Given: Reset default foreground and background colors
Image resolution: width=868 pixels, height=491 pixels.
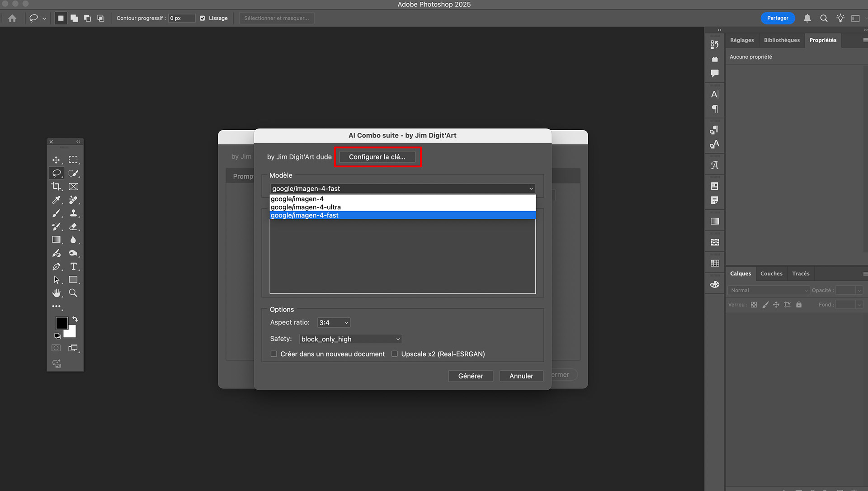Looking at the screenshot, I should click(x=57, y=336).
